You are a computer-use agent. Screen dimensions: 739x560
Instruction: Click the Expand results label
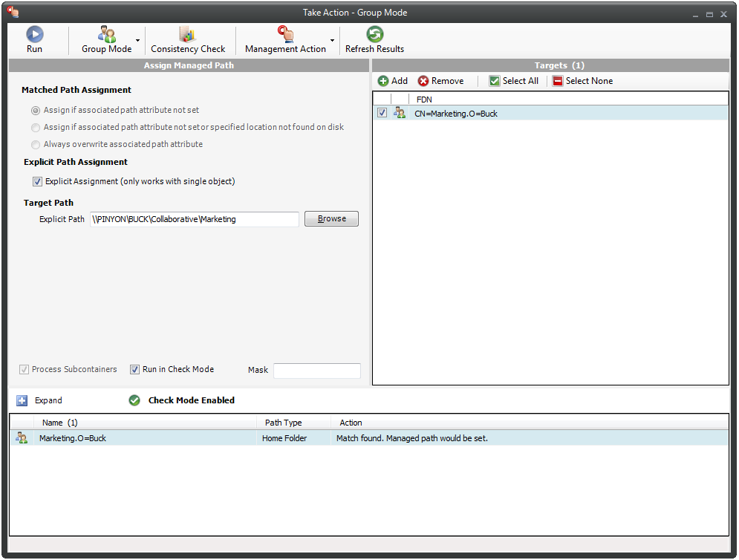click(48, 400)
